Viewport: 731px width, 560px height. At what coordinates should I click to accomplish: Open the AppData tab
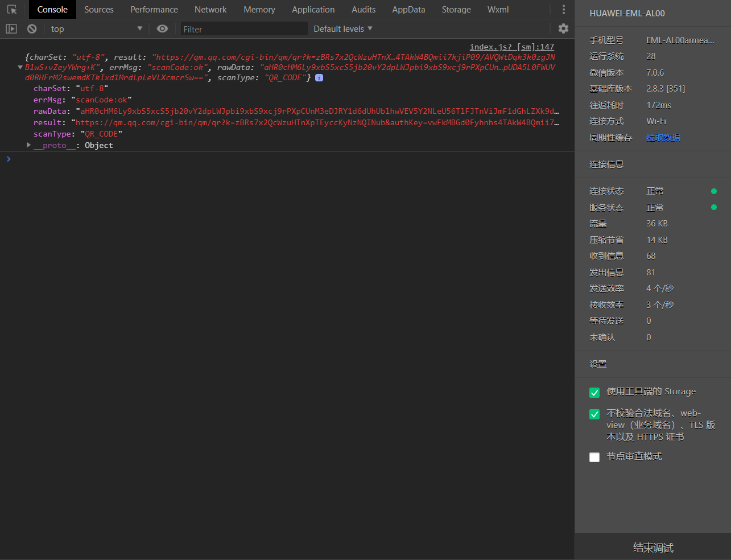point(408,10)
